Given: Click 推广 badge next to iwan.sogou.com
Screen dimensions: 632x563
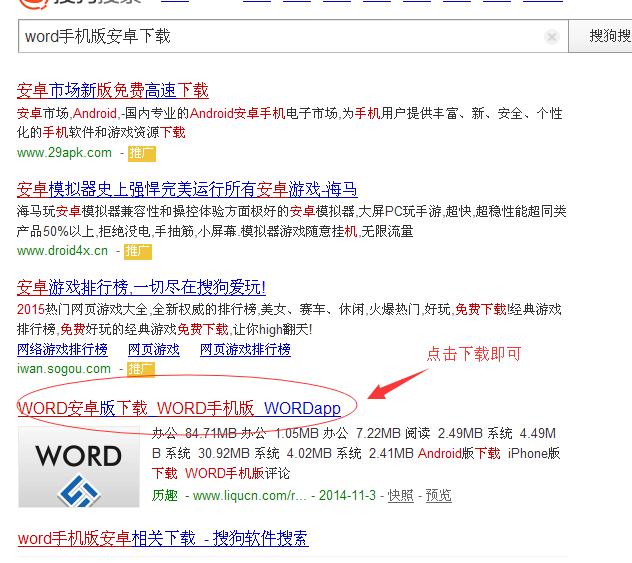Looking at the screenshot, I should click(141, 369).
